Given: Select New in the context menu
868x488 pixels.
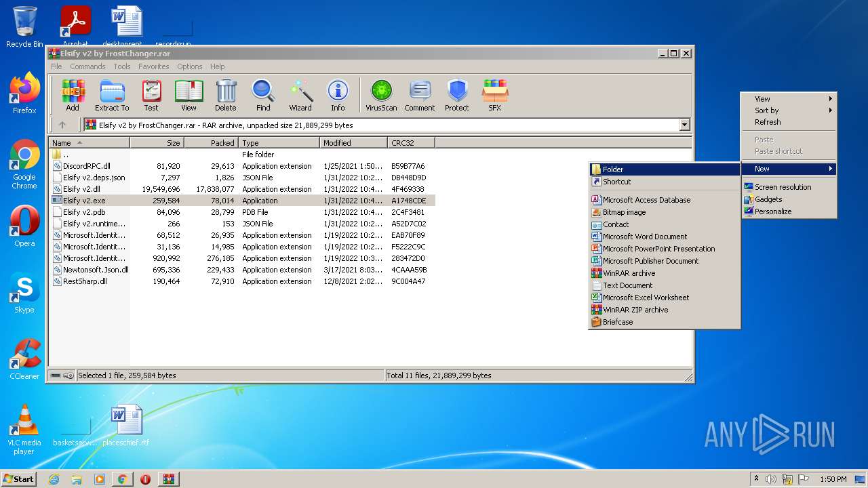Looking at the screenshot, I should [x=789, y=169].
